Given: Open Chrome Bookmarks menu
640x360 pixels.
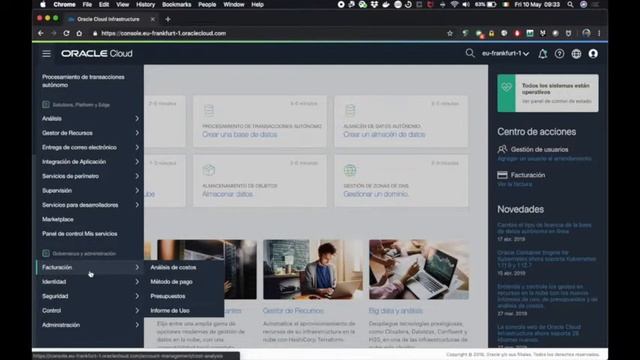Looking at the screenshot, I should [x=176, y=4].
